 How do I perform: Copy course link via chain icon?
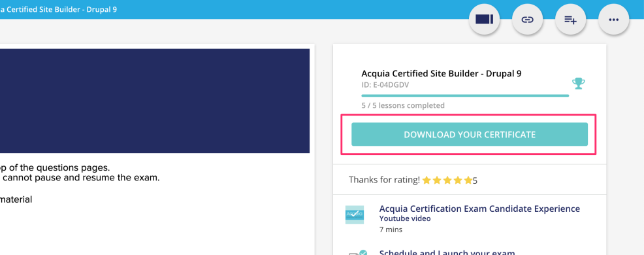pos(527,20)
